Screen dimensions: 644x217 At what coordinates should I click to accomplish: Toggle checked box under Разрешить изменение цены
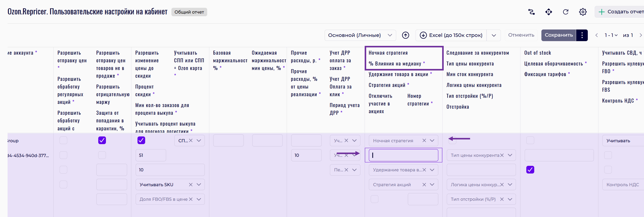click(x=141, y=140)
